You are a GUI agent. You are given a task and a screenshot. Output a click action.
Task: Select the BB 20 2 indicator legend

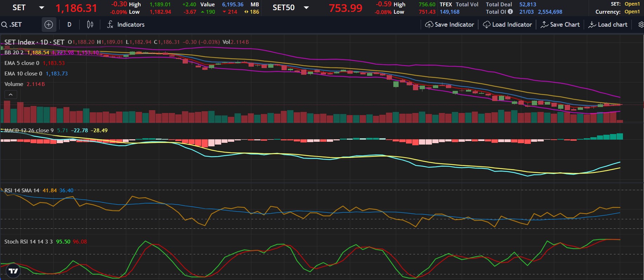tap(14, 53)
